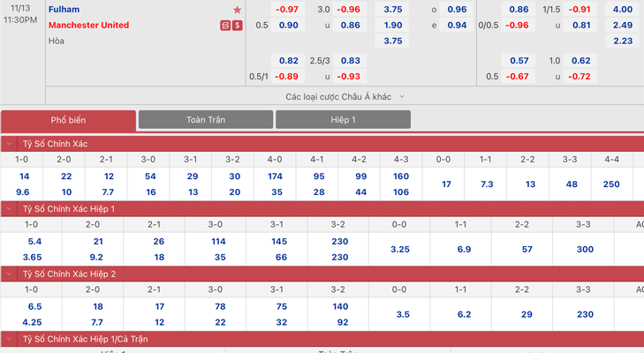
Task: Star the Fulham vs Manchester United match
Action: click(237, 10)
